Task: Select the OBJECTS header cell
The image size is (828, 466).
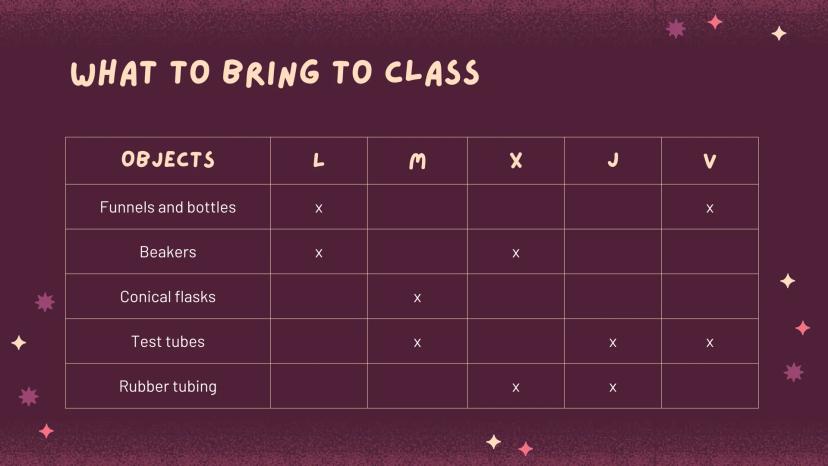Action: point(168,160)
